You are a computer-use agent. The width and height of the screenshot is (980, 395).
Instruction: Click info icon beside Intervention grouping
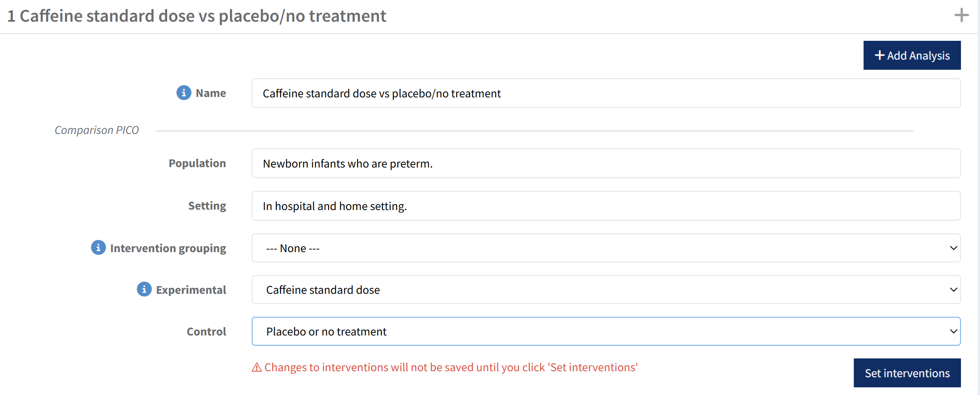pos(98,247)
